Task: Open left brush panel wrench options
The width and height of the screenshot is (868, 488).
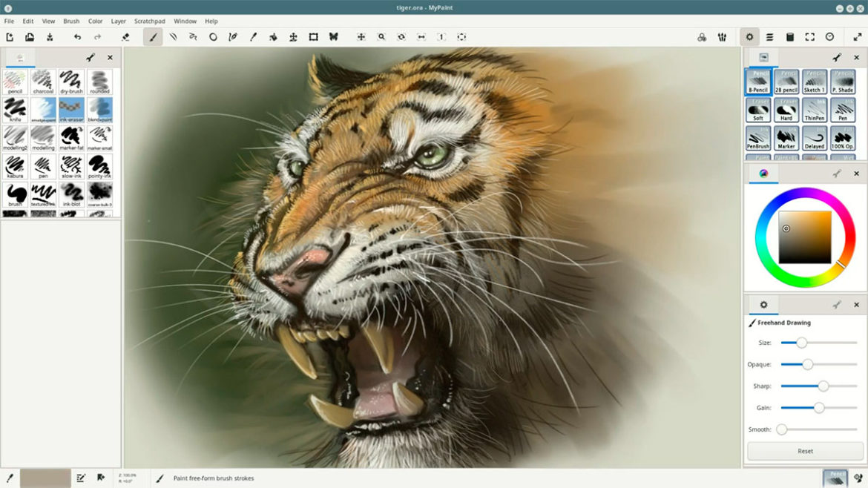Action: [90, 58]
